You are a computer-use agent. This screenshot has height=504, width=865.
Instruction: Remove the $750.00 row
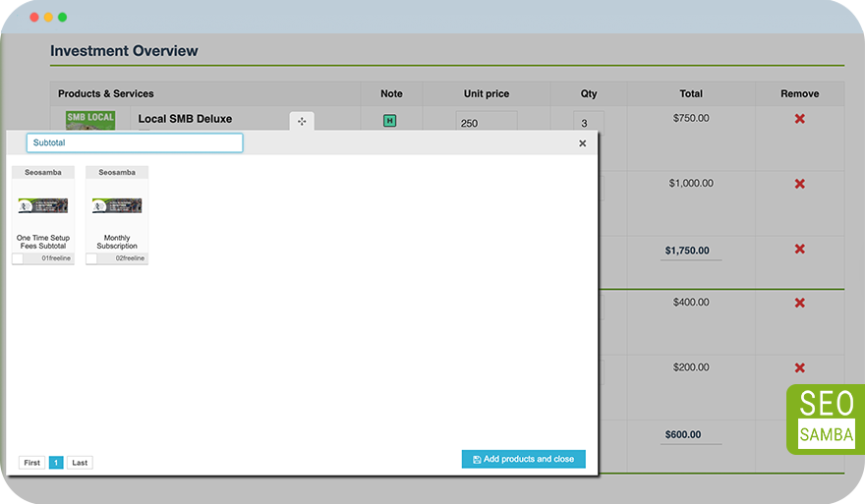(799, 119)
